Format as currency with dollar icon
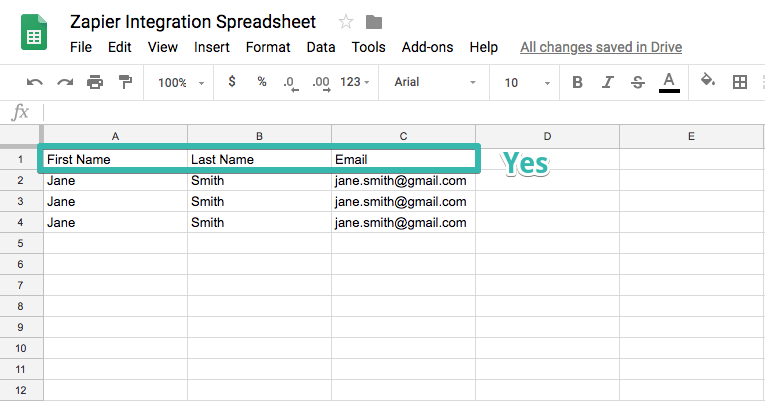This screenshot has width=765, height=401. tap(232, 82)
